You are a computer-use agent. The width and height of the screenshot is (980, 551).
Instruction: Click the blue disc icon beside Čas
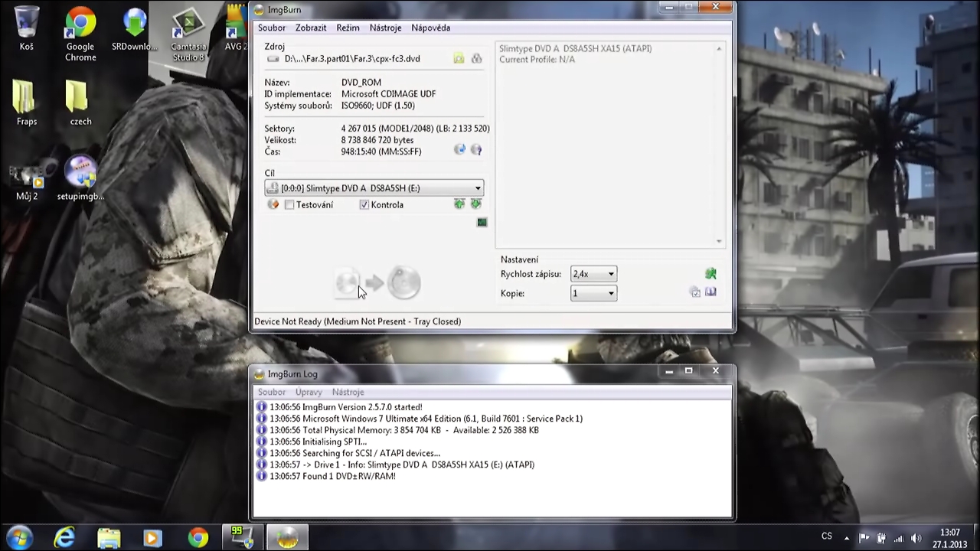coord(459,150)
